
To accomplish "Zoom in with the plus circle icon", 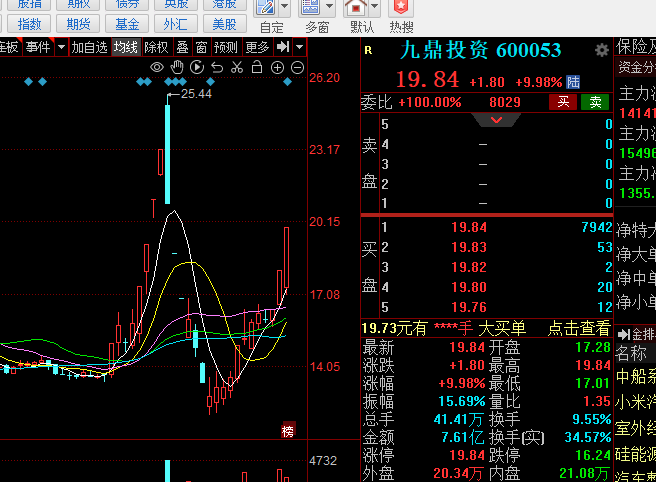I will click(x=277, y=67).
